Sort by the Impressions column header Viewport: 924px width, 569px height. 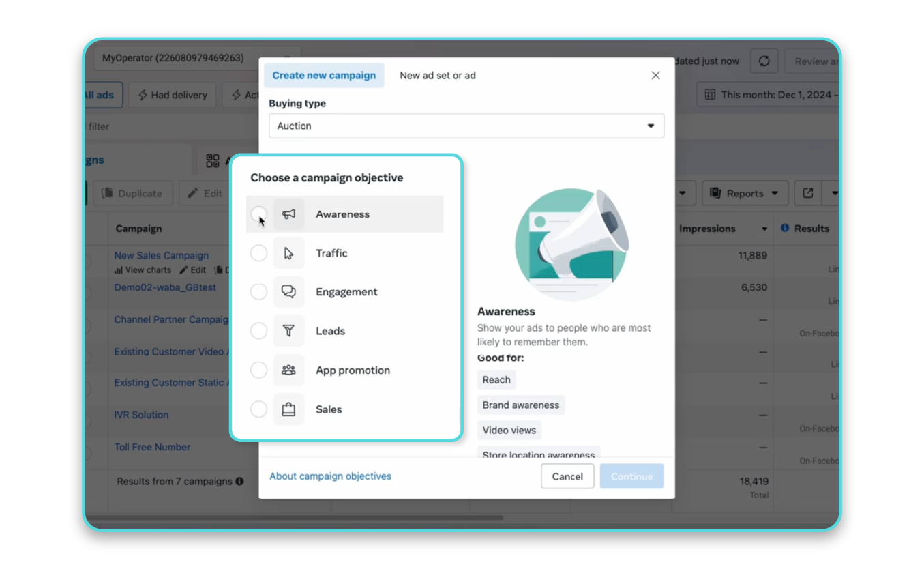707,229
